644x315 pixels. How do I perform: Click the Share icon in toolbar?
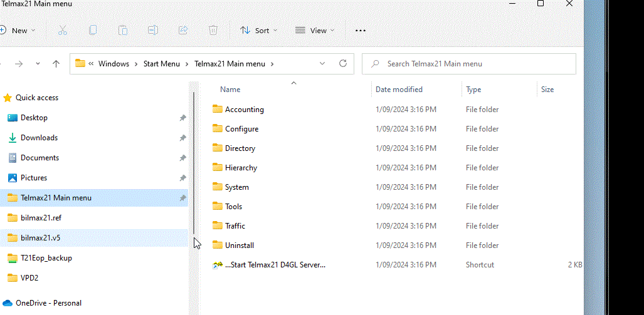click(183, 30)
